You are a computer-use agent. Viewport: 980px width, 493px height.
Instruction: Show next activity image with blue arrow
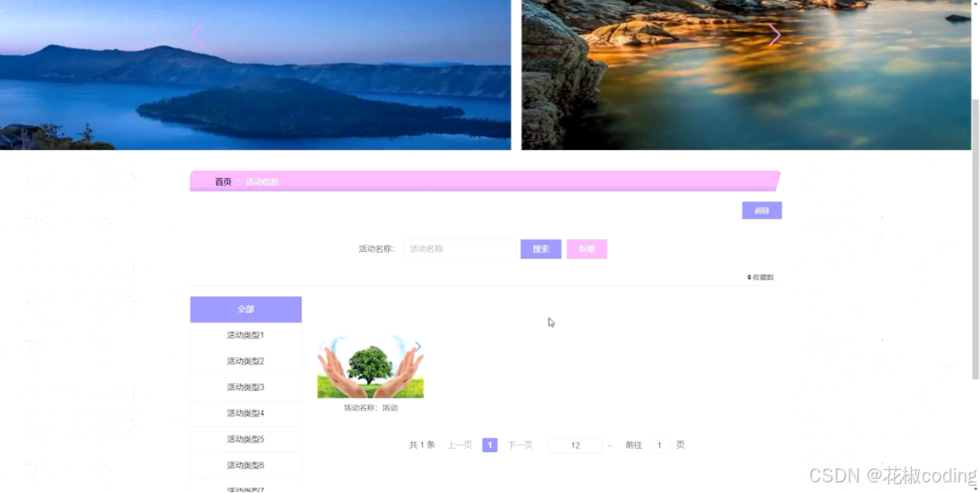coord(418,347)
